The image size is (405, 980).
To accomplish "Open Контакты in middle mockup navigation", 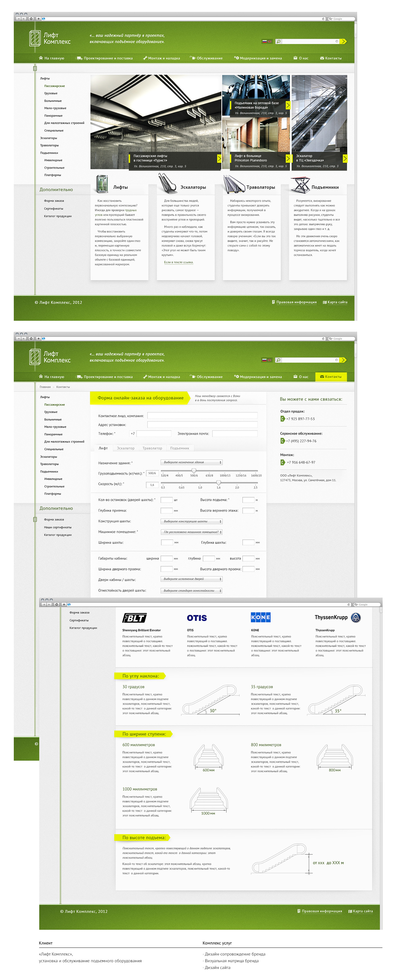I will (331, 376).
